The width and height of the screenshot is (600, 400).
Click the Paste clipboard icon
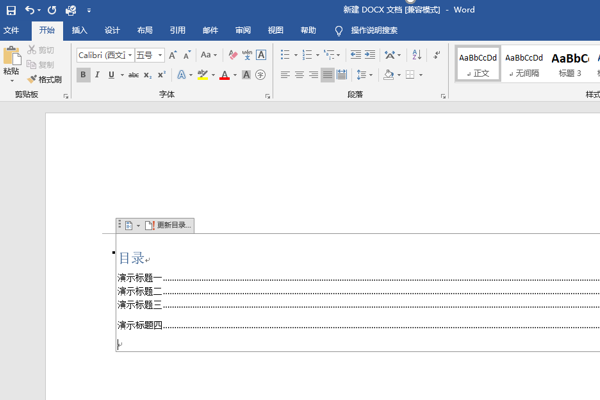12,57
